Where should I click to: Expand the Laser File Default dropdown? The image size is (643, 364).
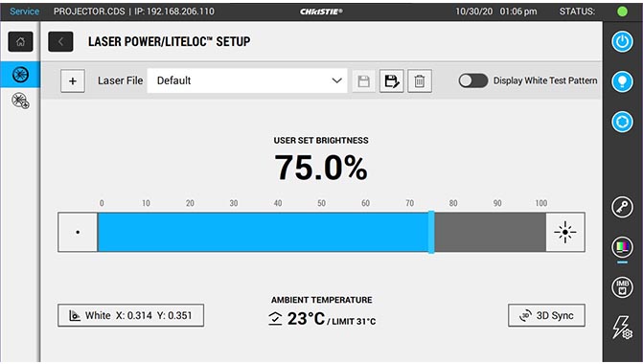point(247,80)
